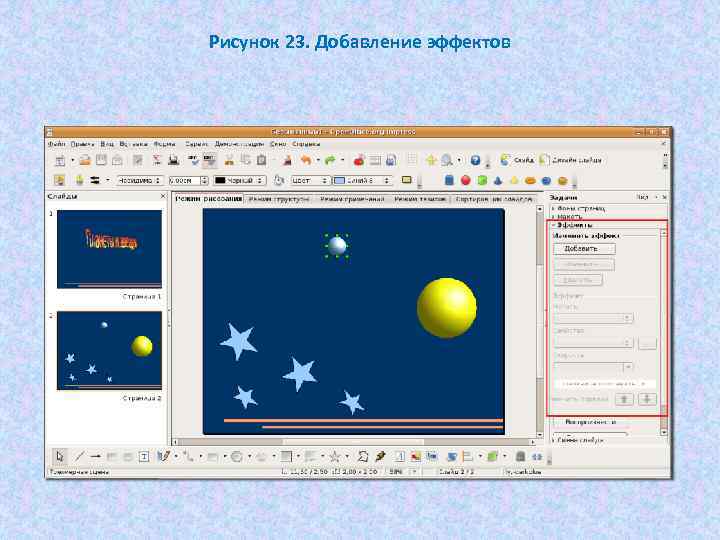Screen dimensions: 720x540
Task: Click the Добавить effect button
Action: [584, 248]
